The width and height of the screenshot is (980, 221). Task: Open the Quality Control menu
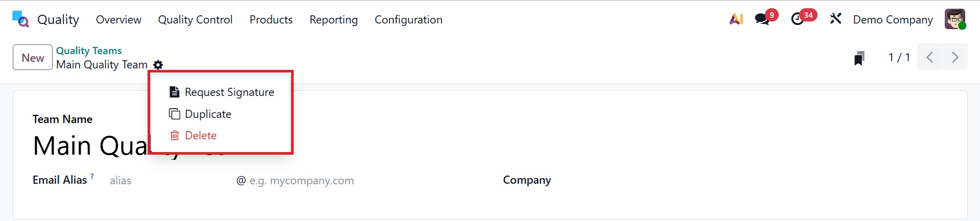(x=195, y=19)
